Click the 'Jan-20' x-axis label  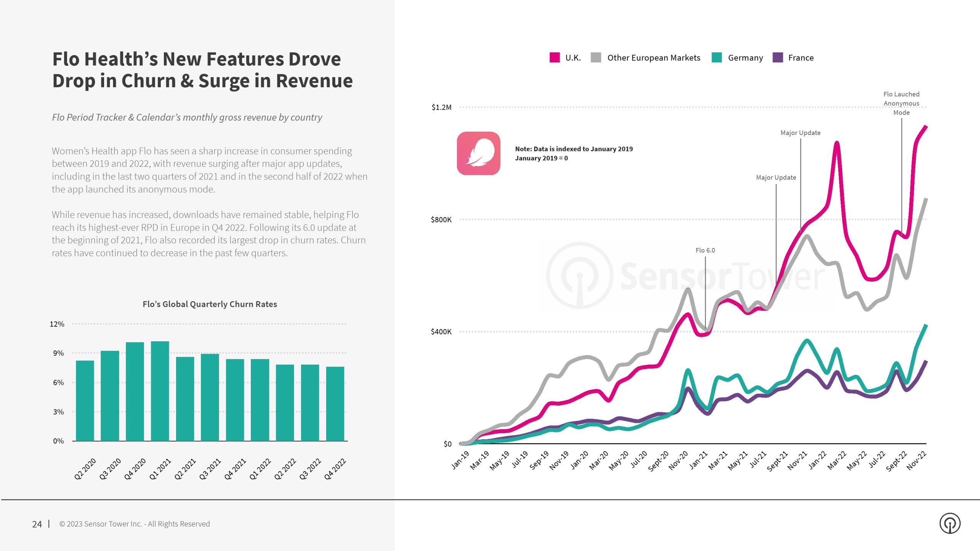[579, 460]
